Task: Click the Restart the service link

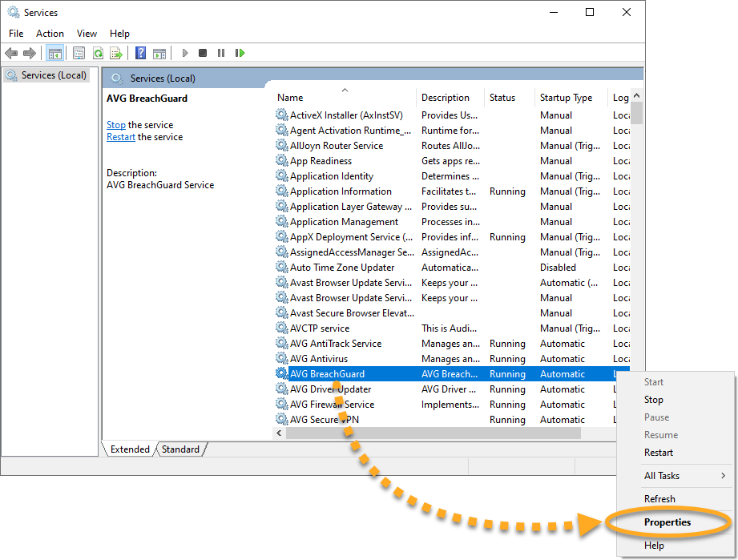Action: pyautogui.click(x=121, y=137)
